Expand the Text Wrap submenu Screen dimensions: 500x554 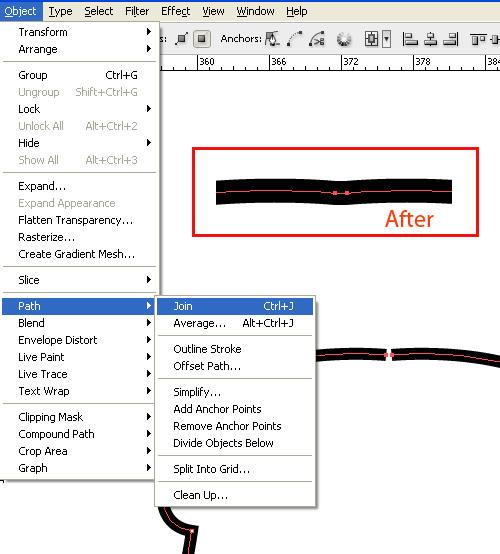pyautogui.click(x=78, y=391)
